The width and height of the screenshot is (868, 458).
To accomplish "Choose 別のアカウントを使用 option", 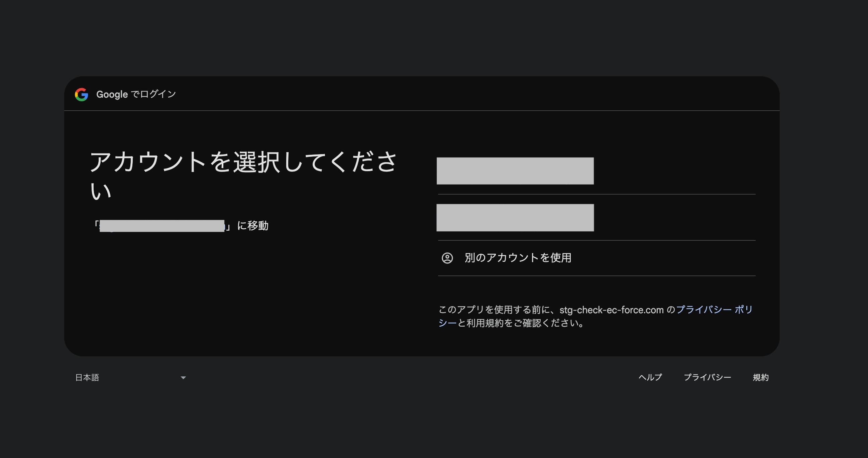I will 596,258.
